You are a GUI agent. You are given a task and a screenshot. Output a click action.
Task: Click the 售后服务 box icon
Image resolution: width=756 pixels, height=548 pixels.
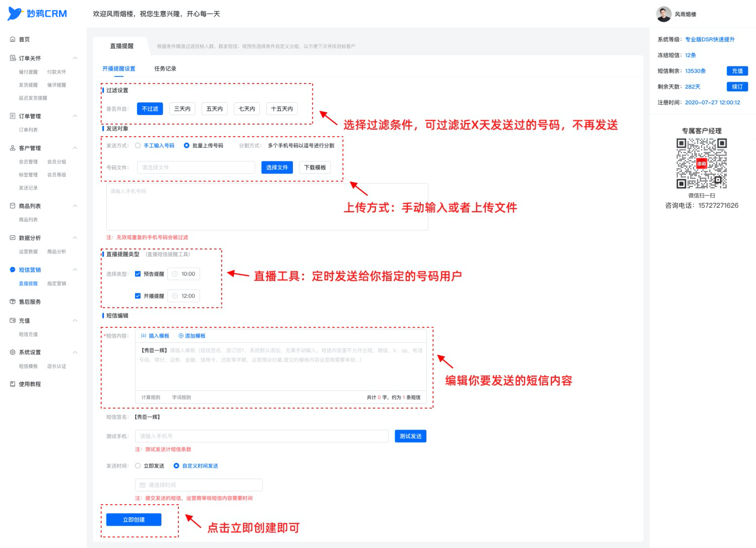(x=13, y=302)
